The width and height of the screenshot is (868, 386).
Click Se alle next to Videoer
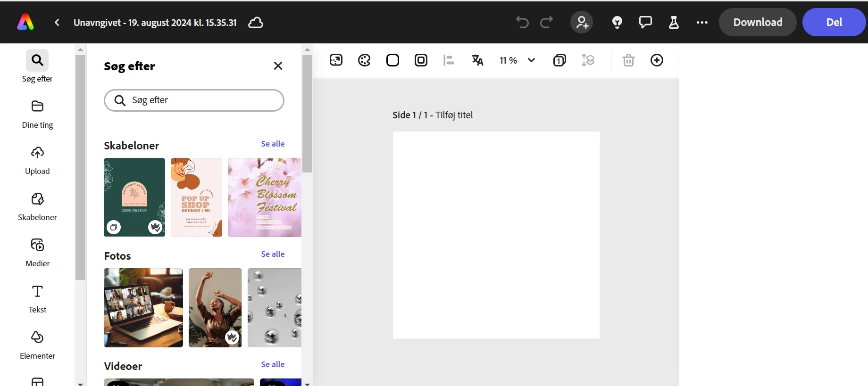[273, 364]
